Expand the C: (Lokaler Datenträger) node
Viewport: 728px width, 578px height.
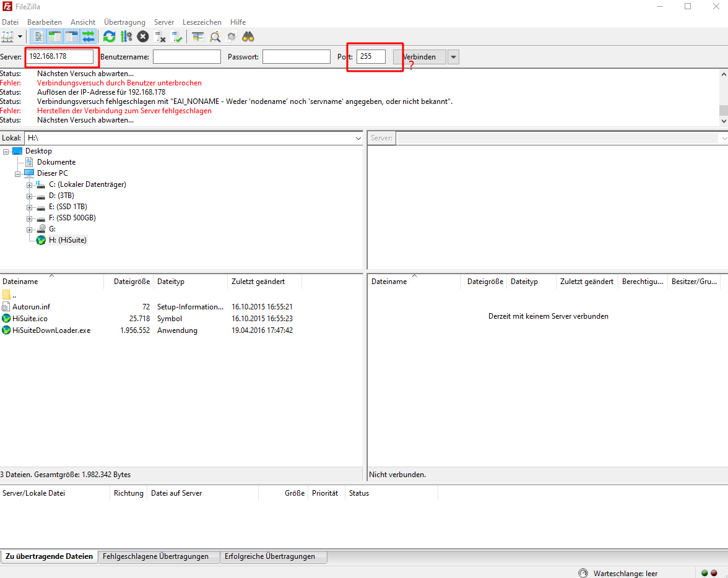29,185
